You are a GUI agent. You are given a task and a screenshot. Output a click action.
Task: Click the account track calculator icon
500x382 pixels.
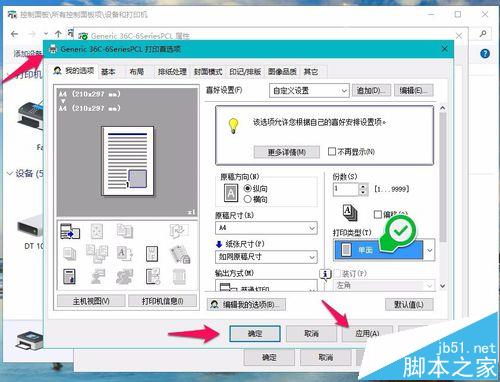pyautogui.click(x=69, y=277)
